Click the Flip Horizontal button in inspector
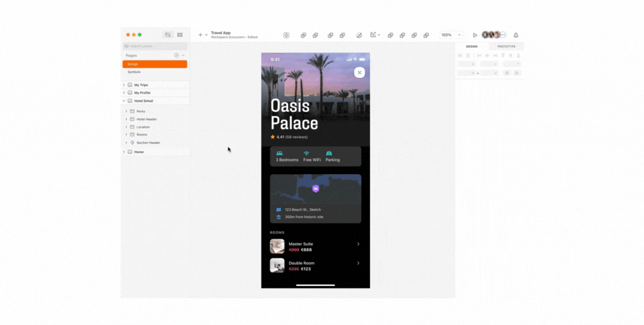 click(508, 73)
